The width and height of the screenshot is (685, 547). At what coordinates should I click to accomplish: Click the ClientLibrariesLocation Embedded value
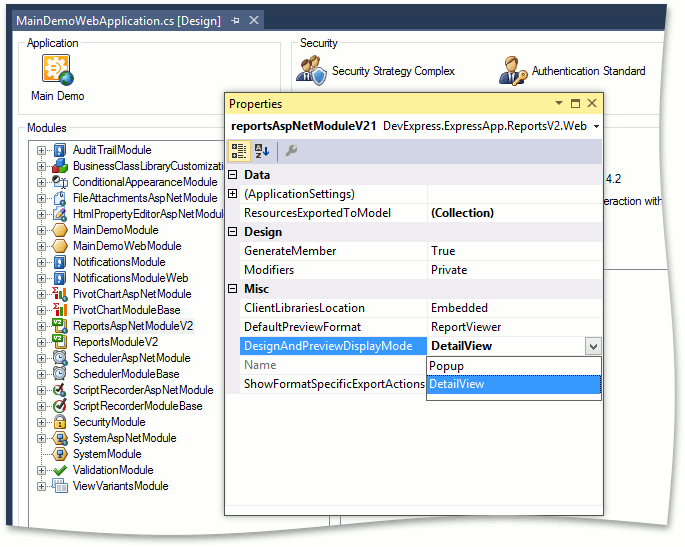click(514, 308)
